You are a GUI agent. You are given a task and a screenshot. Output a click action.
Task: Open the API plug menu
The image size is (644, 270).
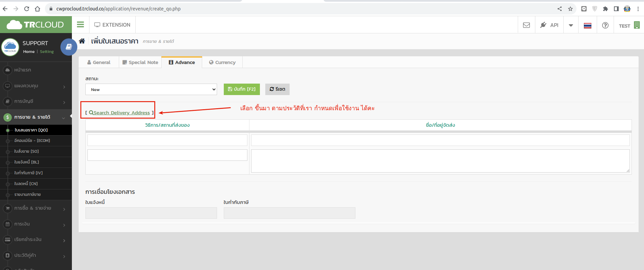[549, 25]
